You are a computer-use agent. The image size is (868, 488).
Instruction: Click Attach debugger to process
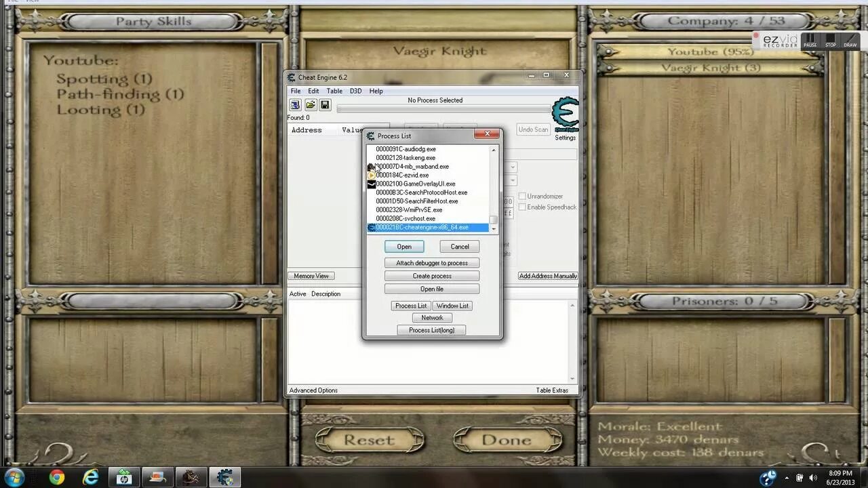(x=432, y=263)
